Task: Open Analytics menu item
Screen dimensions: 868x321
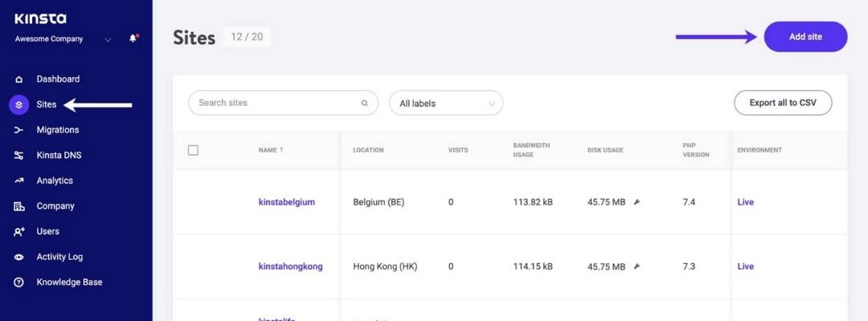Action: 55,181
